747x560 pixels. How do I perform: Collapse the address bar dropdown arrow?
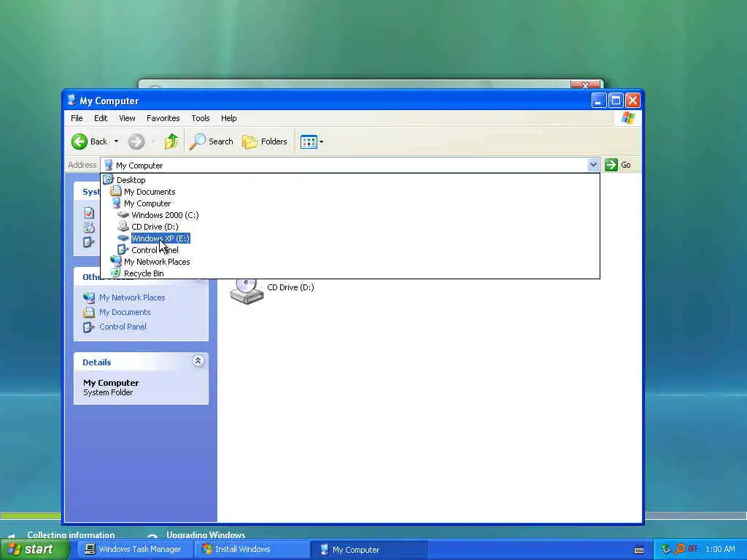pyautogui.click(x=593, y=165)
